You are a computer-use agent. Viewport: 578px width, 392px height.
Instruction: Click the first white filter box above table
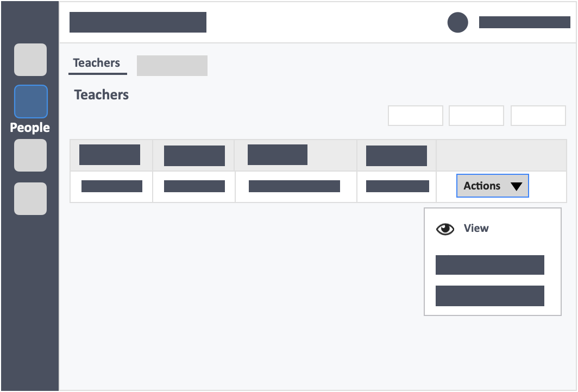416,116
